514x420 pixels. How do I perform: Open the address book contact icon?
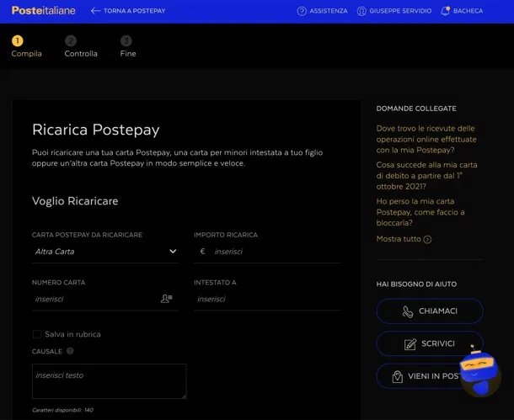(167, 299)
